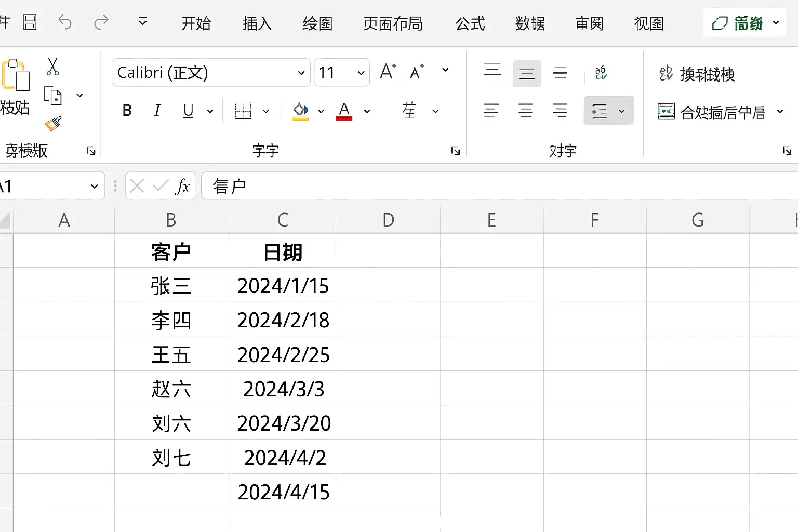Toggle middle vertical alignment
798x532 pixels.
pos(527,73)
